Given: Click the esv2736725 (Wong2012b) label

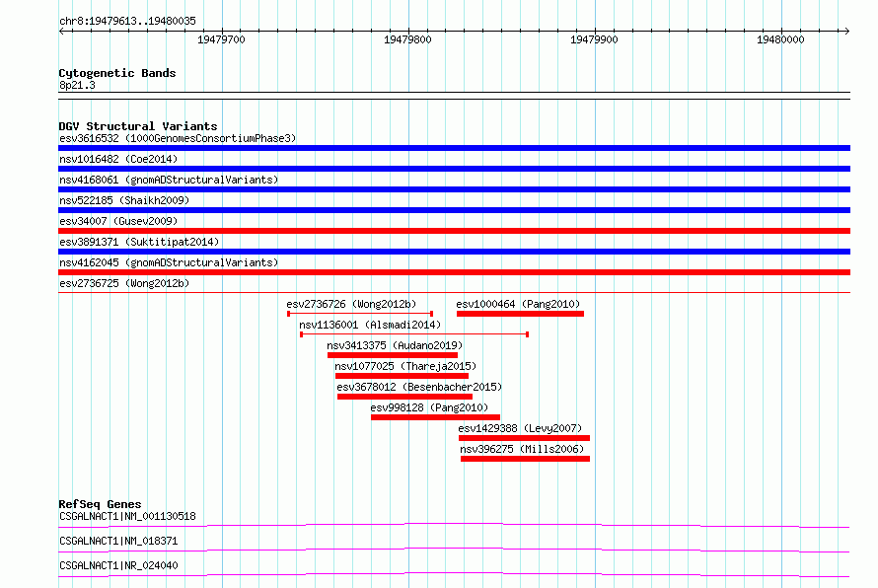Looking at the screenshot, I should (x=124, y=283).
